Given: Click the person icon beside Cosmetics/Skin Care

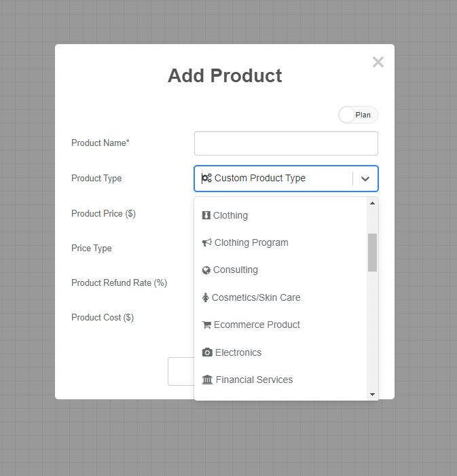Looking at the screenshot, I should (x=206, y=297).
